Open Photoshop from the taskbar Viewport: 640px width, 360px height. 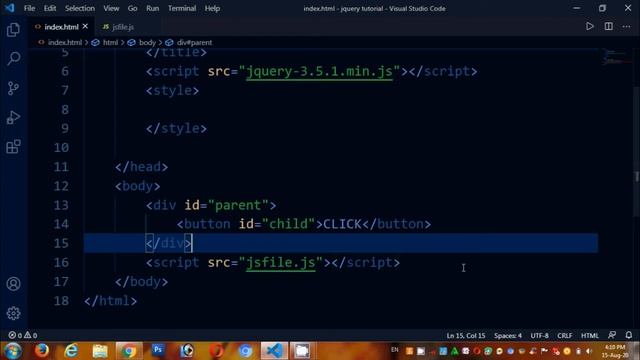pos(158,351)
